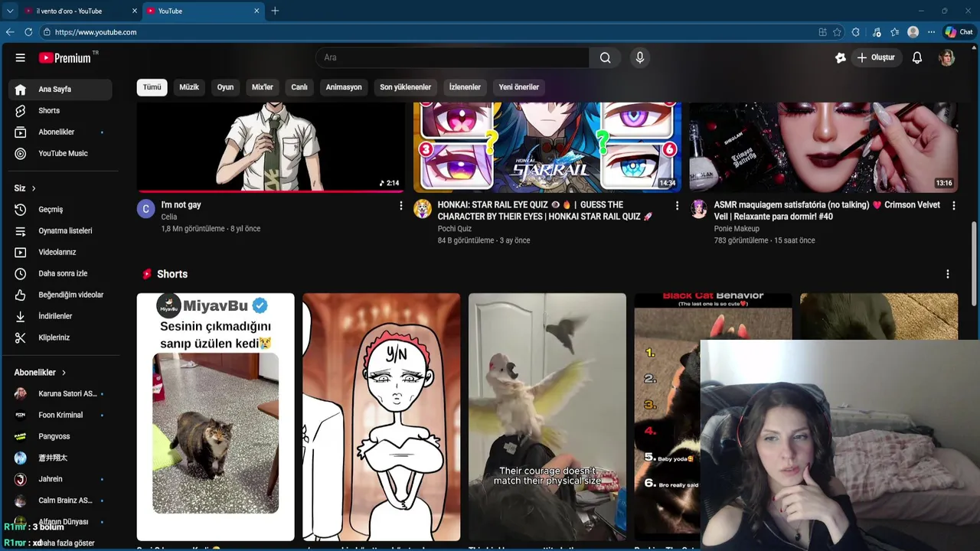This screenshot has height=551, width=980.
Task: Open Honkai Star Rail eye quiz thumbnail
Action: tap(547, 146)
